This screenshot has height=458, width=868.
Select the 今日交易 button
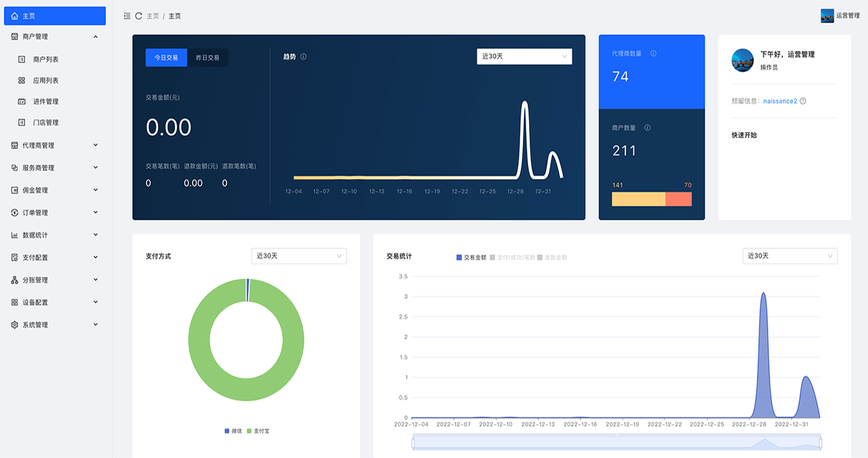coord(166,58)
